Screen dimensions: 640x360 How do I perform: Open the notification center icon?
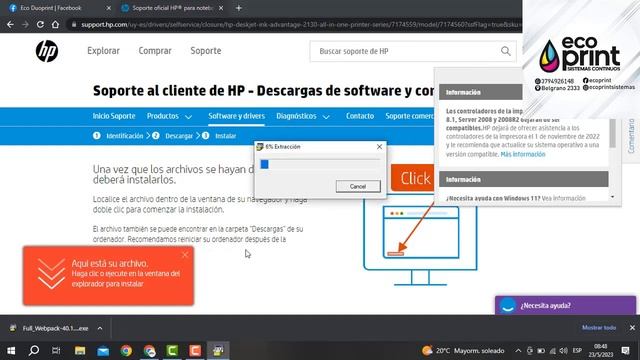[x=626, y=351]
